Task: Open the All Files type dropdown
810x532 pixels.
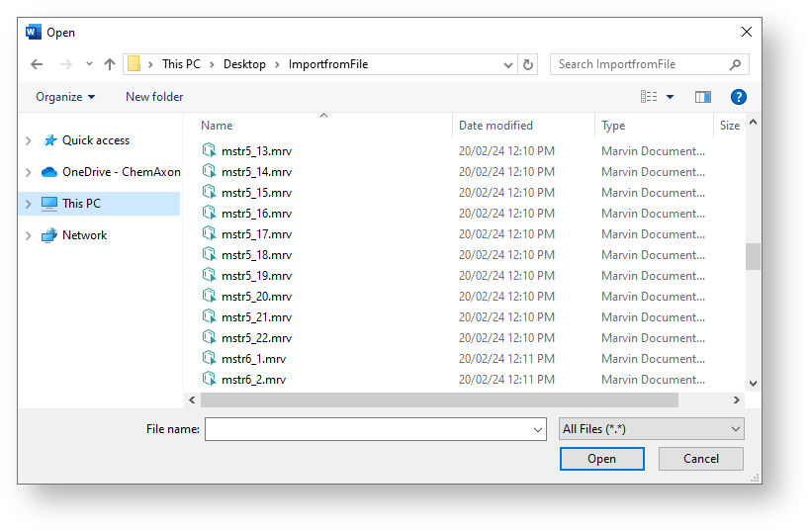Action: pos(651,429)
